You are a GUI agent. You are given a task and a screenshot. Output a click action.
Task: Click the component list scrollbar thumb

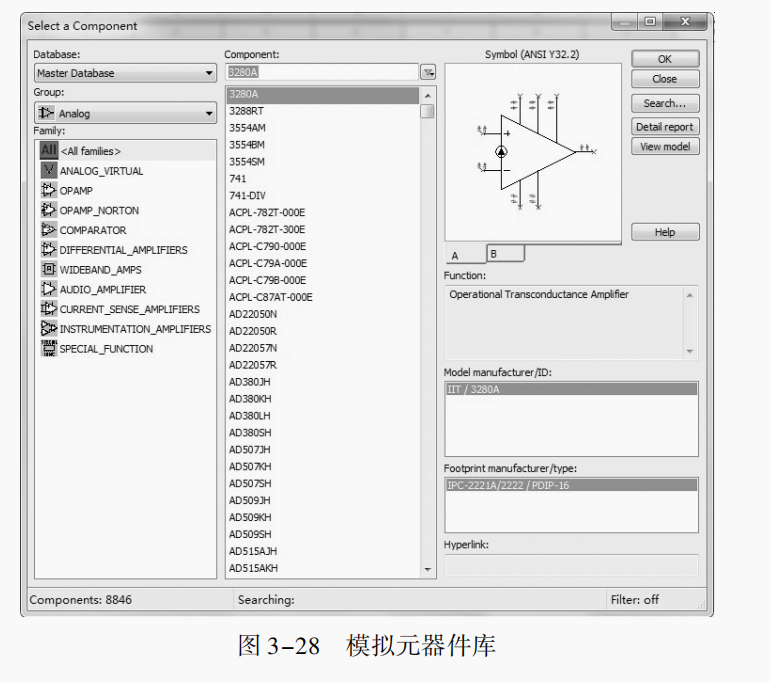[427, 111]
